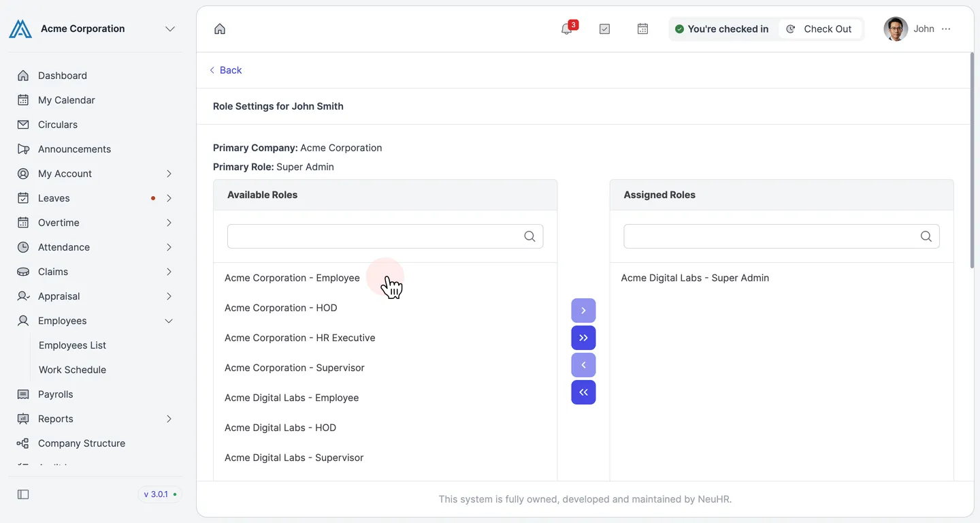Screen dimensions: 980x523
Task: Move selected role left with single arrow
Action: click(583, 365)
